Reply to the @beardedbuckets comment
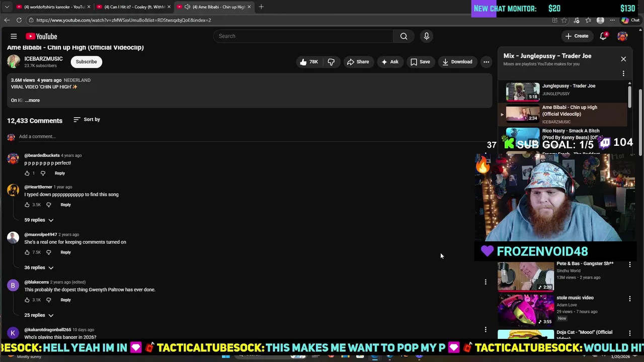This screenshot has height=362, width=644. [60, 173]
